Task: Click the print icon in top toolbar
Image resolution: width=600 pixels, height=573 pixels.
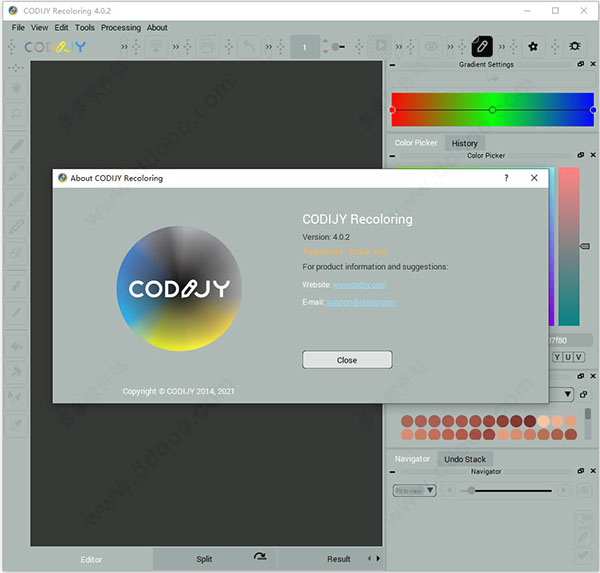Action: coord(207,47)
